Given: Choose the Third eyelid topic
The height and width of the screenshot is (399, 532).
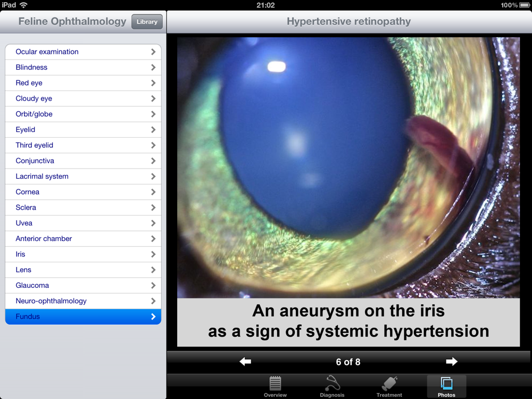Looking at the screenshot, I should point(35,145).
